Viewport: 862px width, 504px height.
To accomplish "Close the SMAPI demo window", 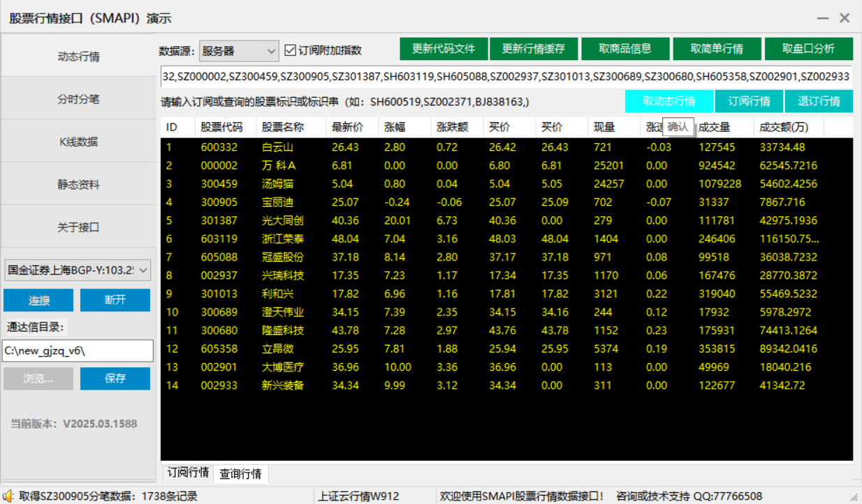I will coord(845,18).
